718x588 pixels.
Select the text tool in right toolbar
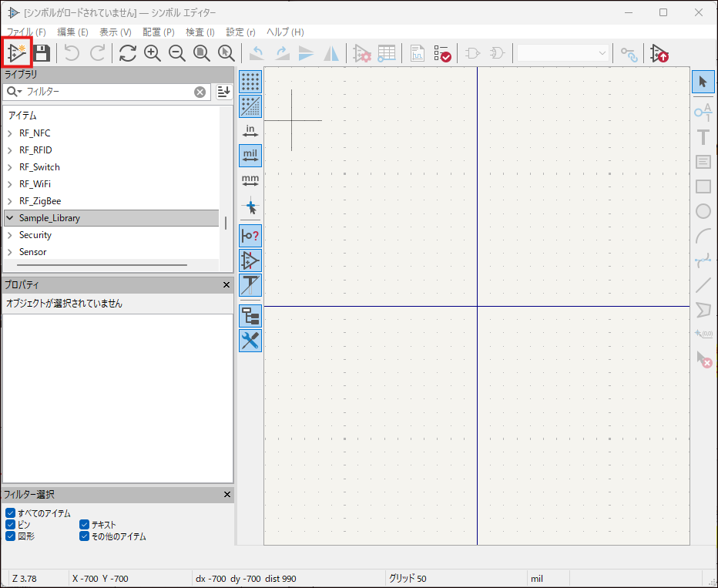click(x=703, y=138)
